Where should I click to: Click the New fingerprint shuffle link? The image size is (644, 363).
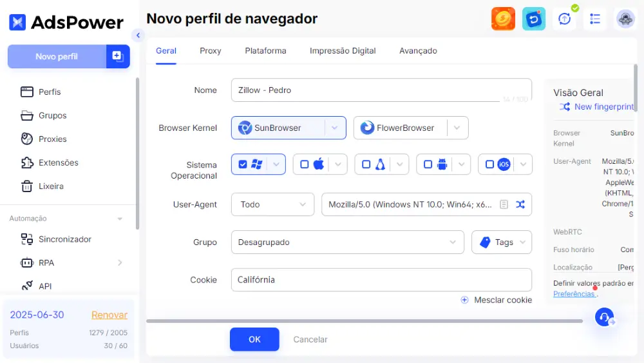click(597, 106)
